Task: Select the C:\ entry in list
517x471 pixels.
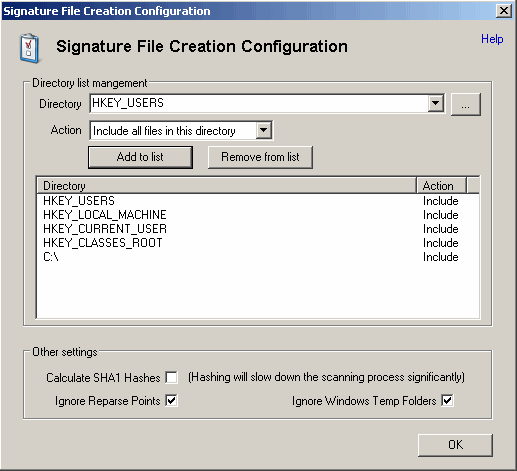Action: tap(257, 257)
